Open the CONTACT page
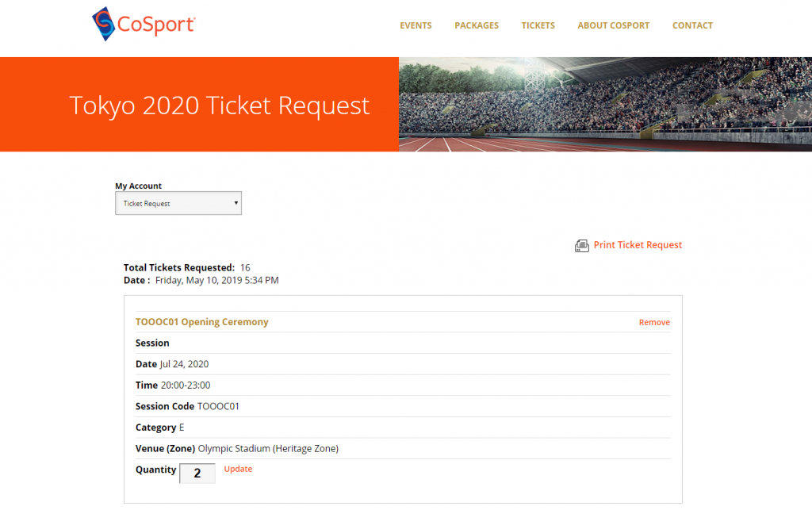Image resolution: width=812 pixels, height=510 pixels. point(692,25)
